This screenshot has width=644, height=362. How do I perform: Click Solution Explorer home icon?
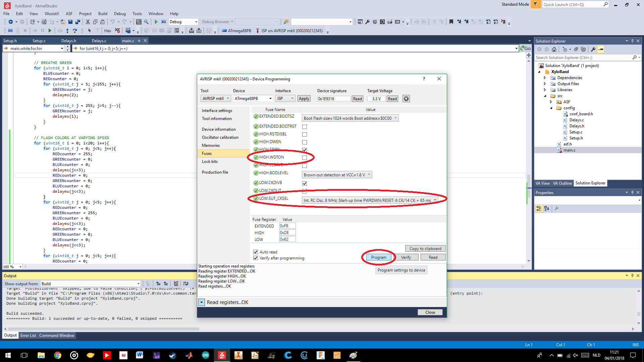click(554, 49)
